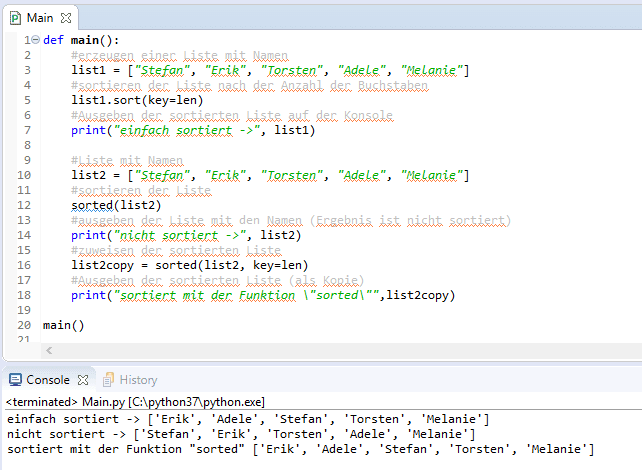The width and height of the screenshot is (642, 470).
Task: Click the list2 assignment on line 10
Action: (270, 175)
